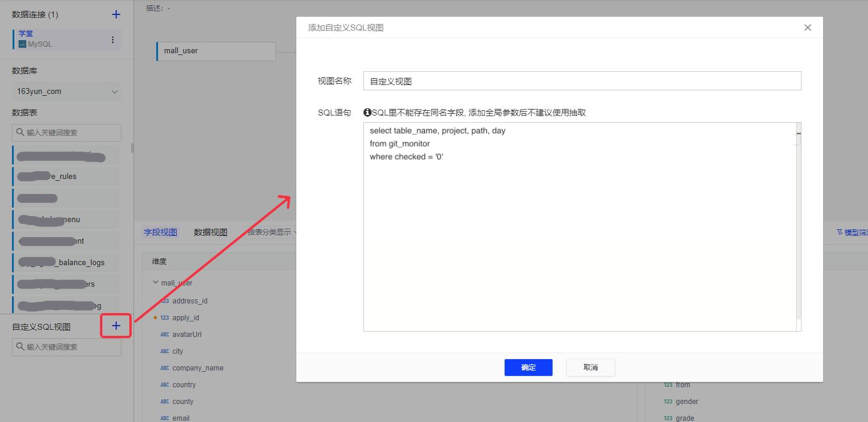Select the 字段视图 tab
This screenshot has width=868, height=422.
[x=160, y=232]
